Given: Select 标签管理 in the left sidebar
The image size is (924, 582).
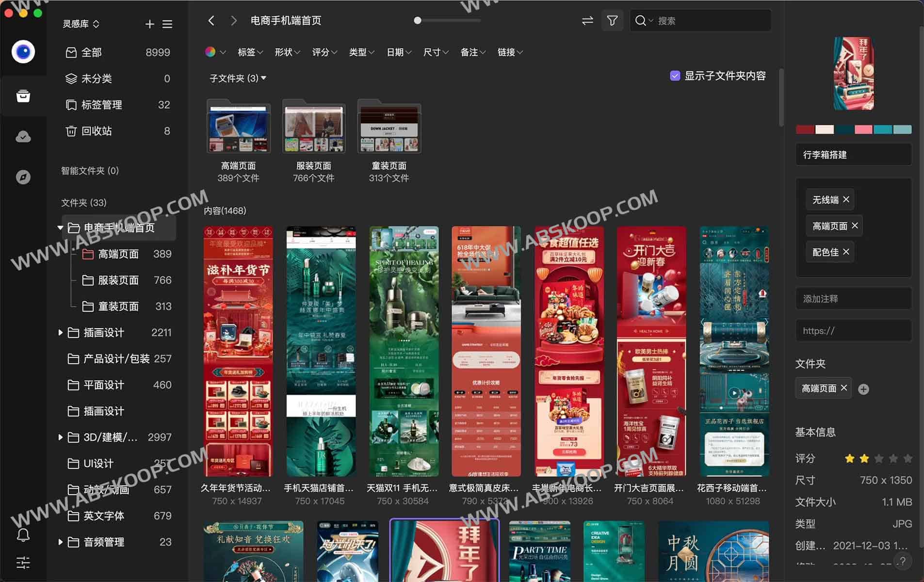Looking at the screenshot, I should 102,104.
